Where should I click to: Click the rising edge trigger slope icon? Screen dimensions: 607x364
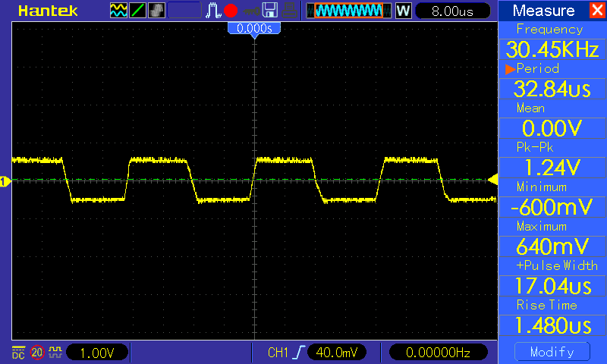coord(299,353)
